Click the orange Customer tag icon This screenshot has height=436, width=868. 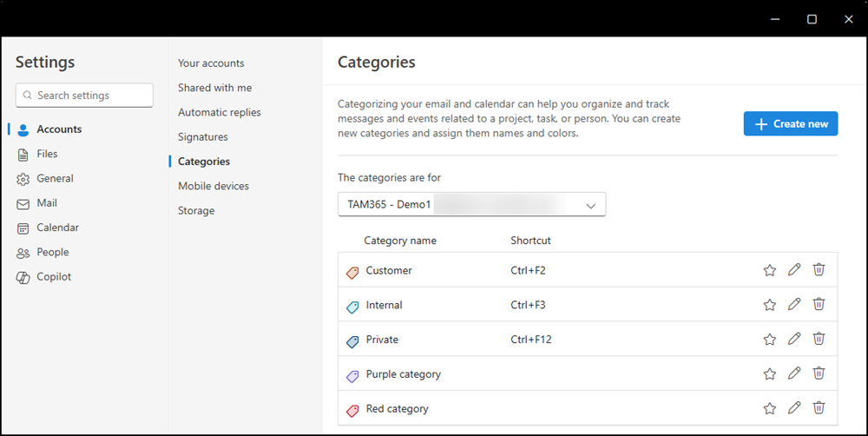point(352,272)
